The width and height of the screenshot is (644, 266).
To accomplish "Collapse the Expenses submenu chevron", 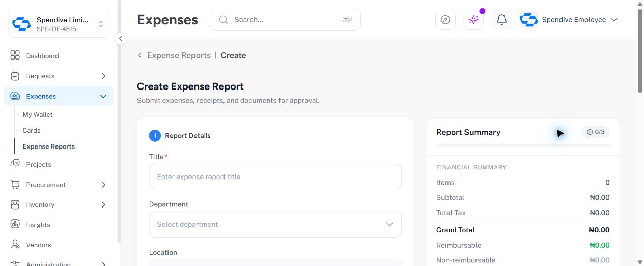I will pos(103,96).
